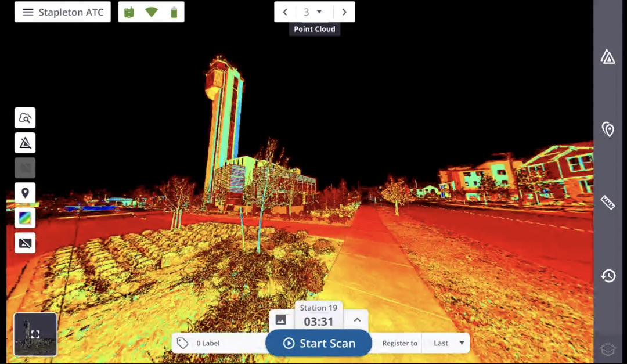Toggle the location pin markers in left toolbar
Viewport: 627px width, 364px height.
pos(25,193)
